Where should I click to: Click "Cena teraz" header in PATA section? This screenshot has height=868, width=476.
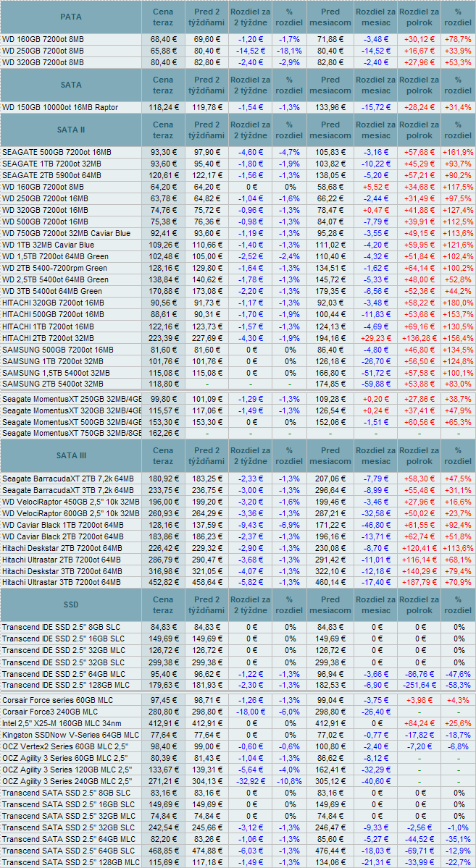[x=164, y=17]
